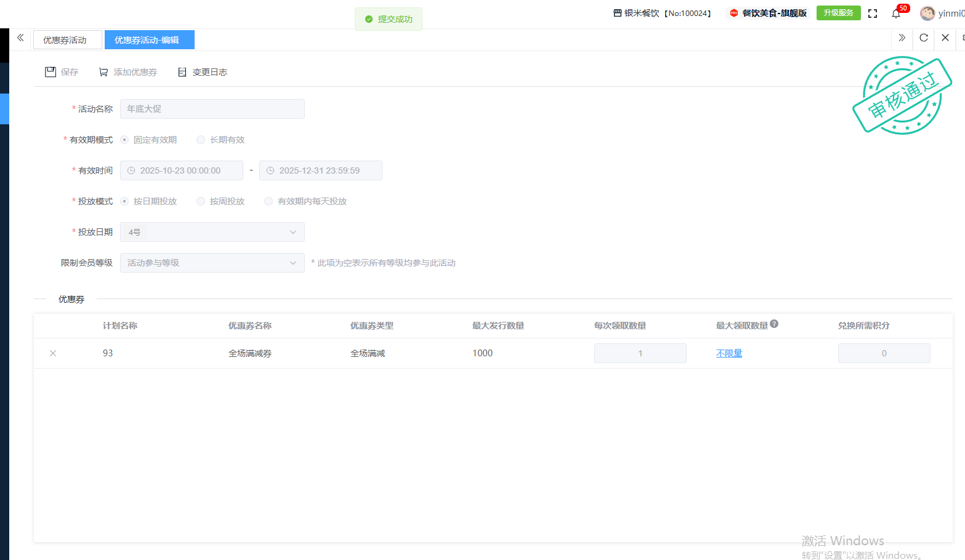
Task: Open the notification bell with badge 50
Action: coord(896,14)
